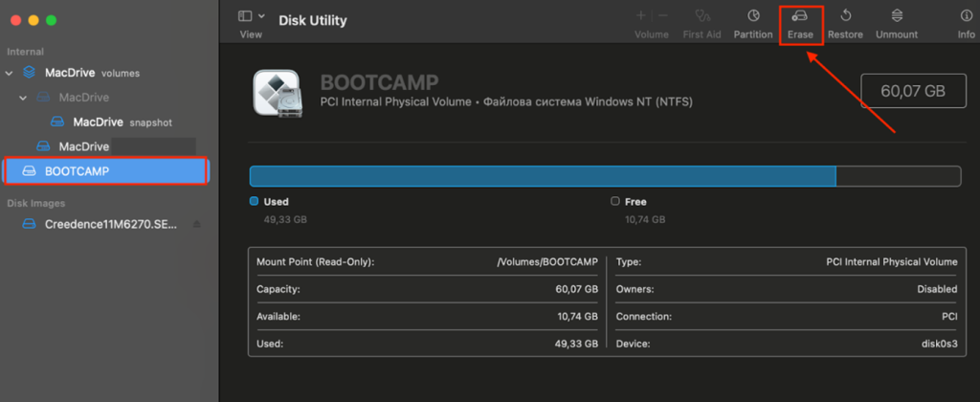Screen dimensions: 980x402
Task: Click the 49,33 GB used amount
Action: pos(285,219)
